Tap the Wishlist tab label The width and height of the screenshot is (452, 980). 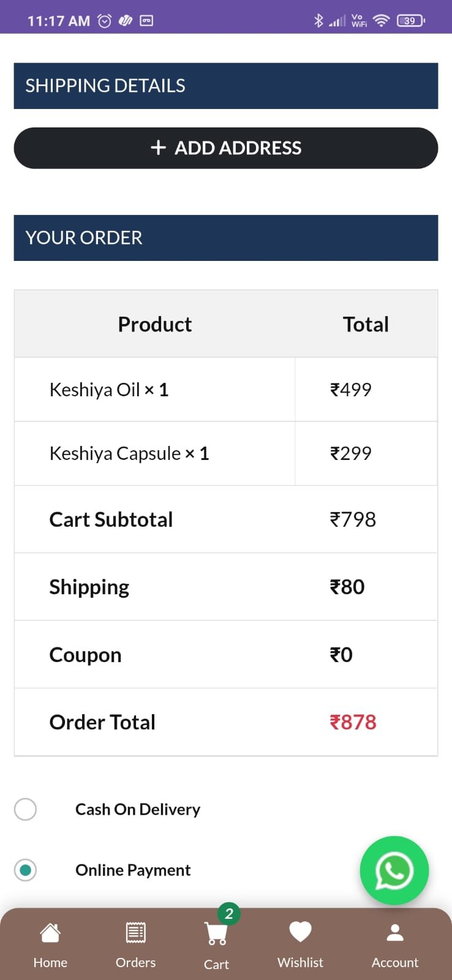300,962
